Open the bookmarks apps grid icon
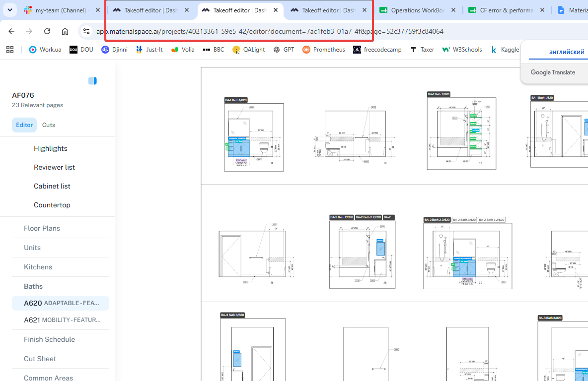 10,50
